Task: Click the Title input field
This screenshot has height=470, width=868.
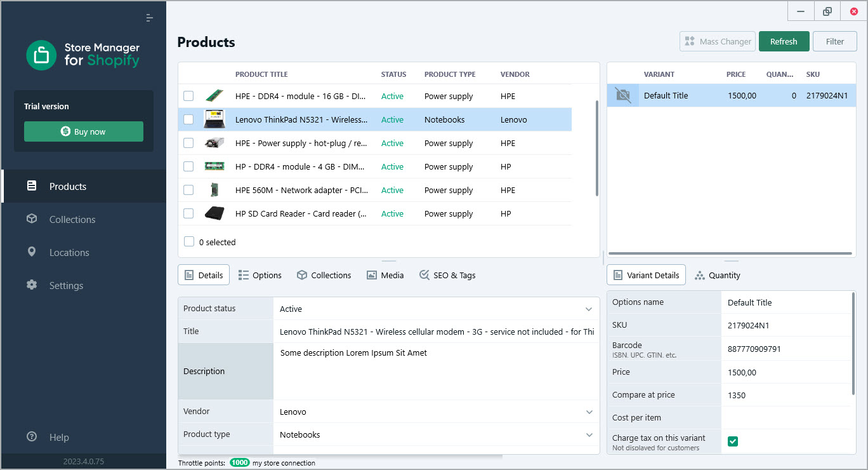Action: click(437, 332)
